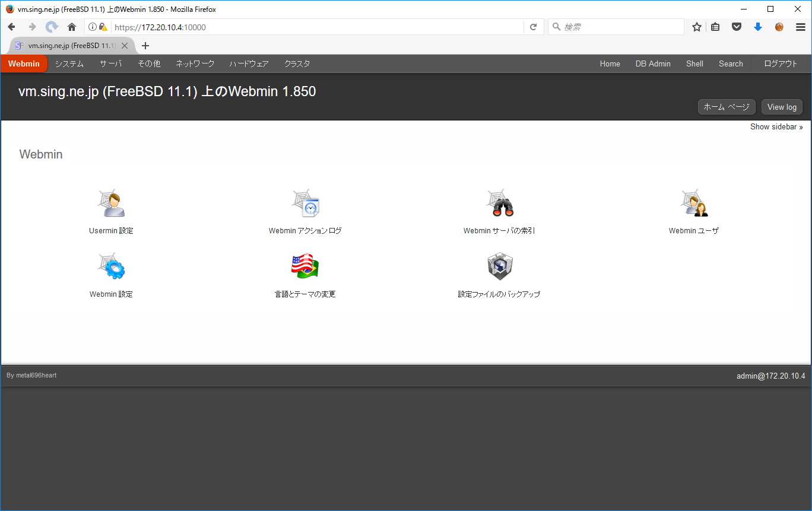This screenshot has height=511, width=812.
Task: Reload page with the refresh icon
Action: (x=533, y=27)
